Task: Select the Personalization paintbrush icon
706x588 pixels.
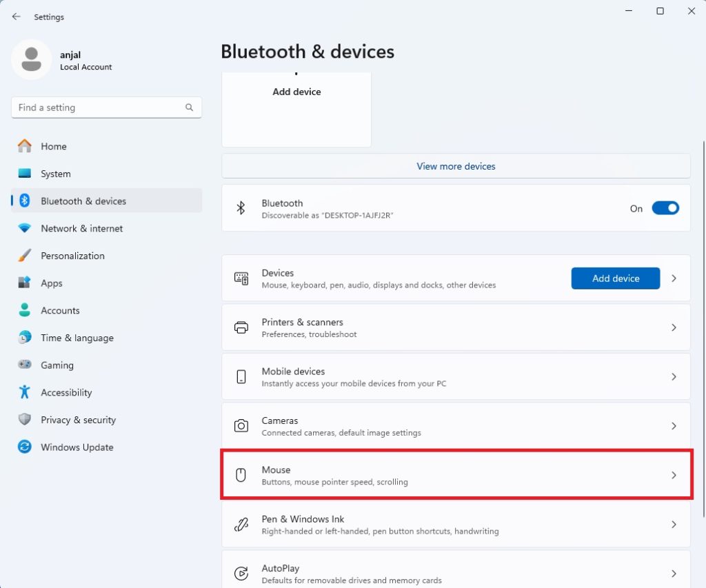Action: (23, 256)
